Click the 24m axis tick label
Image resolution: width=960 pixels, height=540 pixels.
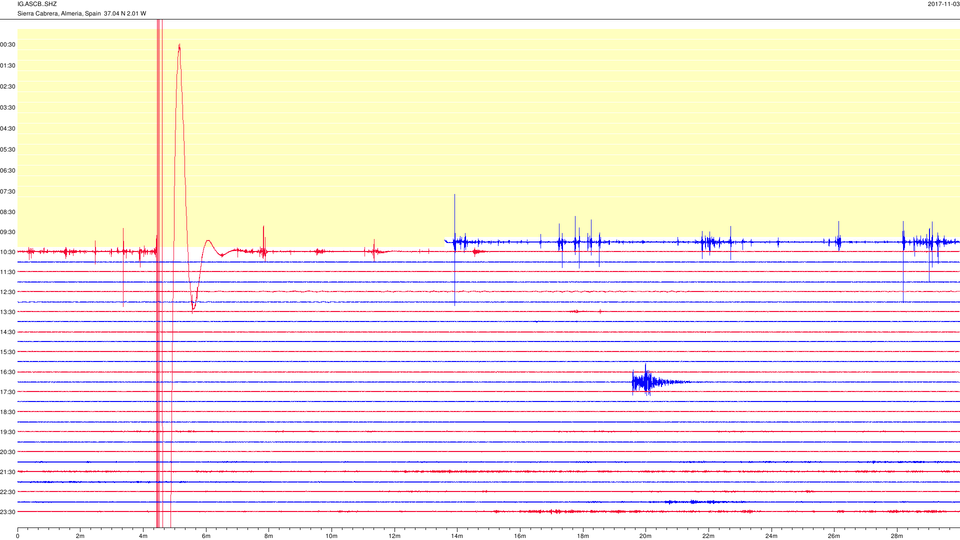tap(771, 536)
